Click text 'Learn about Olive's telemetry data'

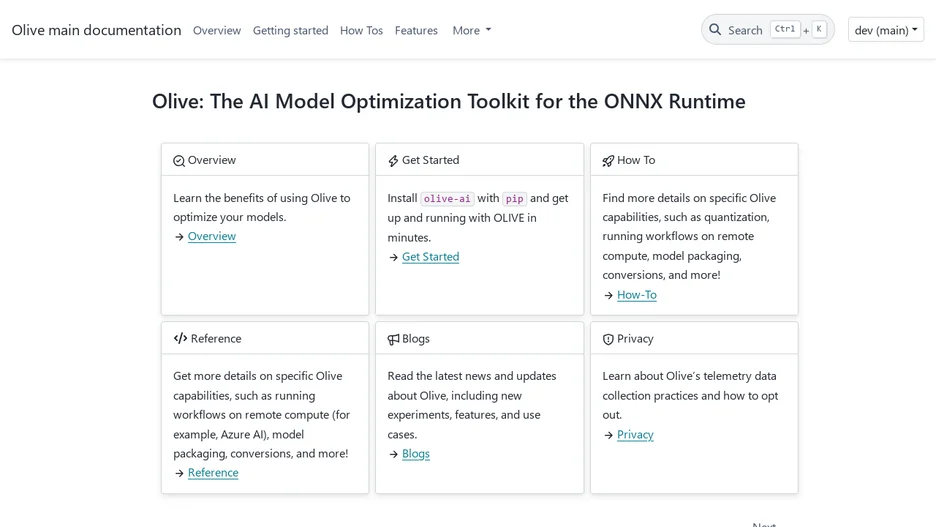click(x=689, y=376)
